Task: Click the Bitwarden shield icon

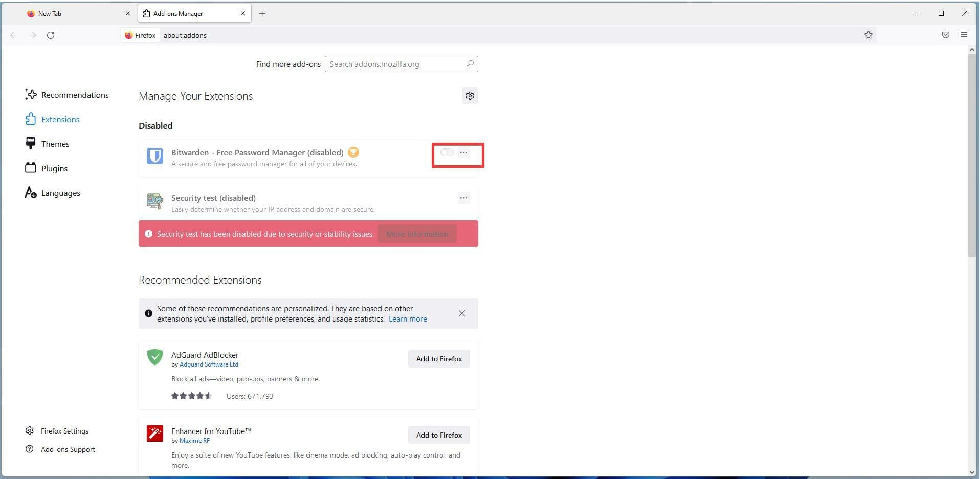Action: [x=155, y=156]
